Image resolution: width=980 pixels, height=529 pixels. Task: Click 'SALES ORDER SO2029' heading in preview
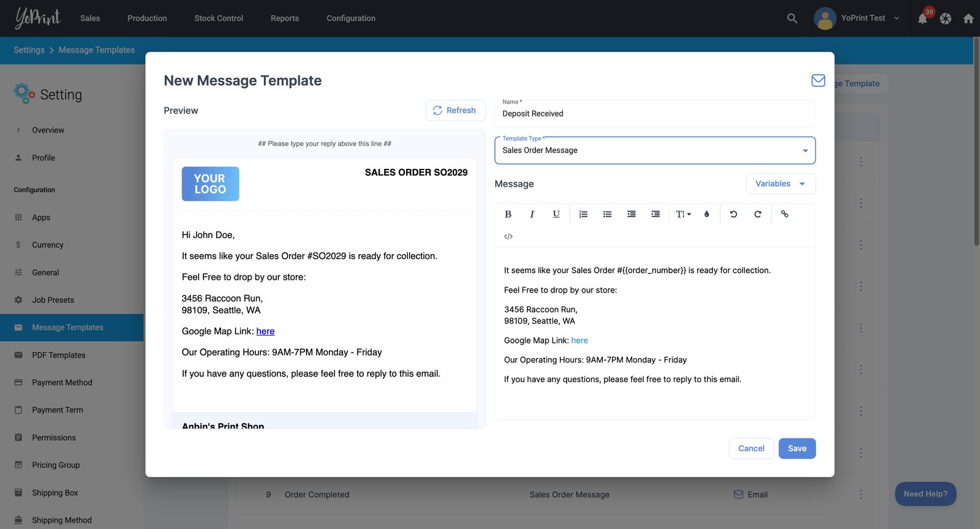[x=416, y=173]
